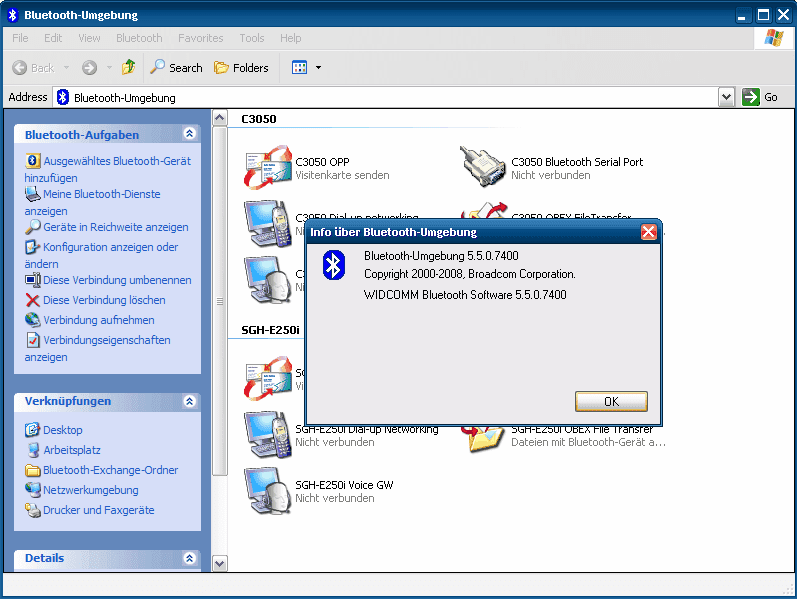Click OK in the info dialog
The width and height of the screenshot is (797, 599).
pyautogui.click(x=611, y=401)
